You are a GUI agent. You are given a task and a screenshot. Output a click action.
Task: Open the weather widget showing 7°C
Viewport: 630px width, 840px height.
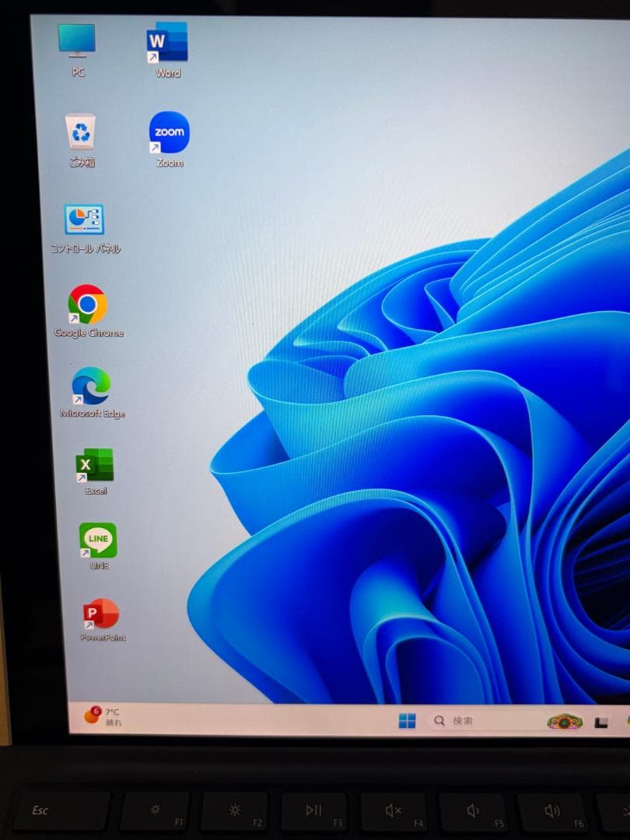103,719
